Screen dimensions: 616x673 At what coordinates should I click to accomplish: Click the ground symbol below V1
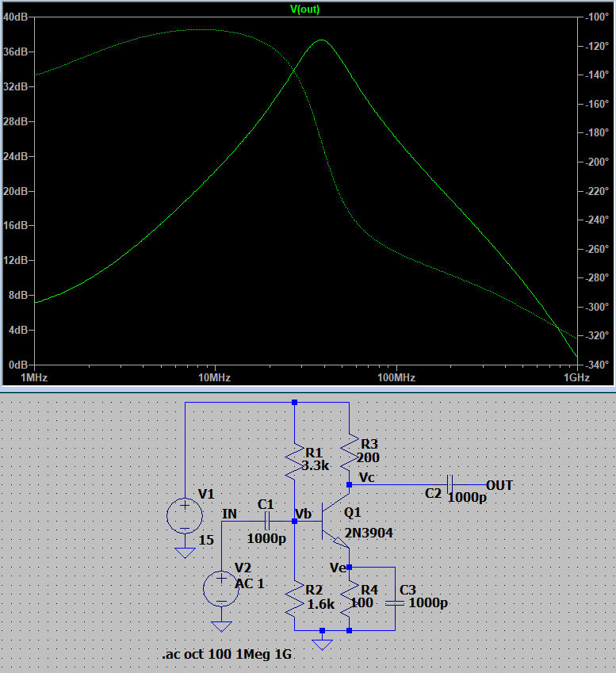point(184,553)
